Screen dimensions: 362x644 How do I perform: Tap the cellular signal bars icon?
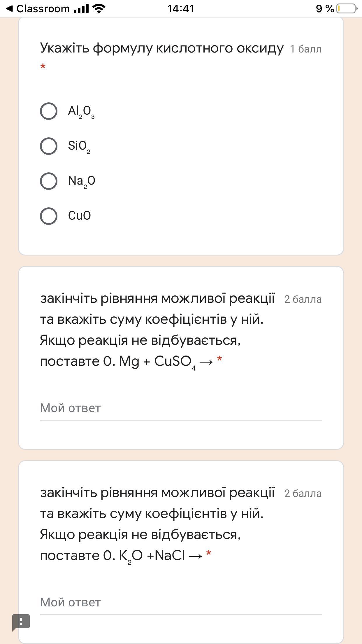pyautogui.click(x=81, y=9)
